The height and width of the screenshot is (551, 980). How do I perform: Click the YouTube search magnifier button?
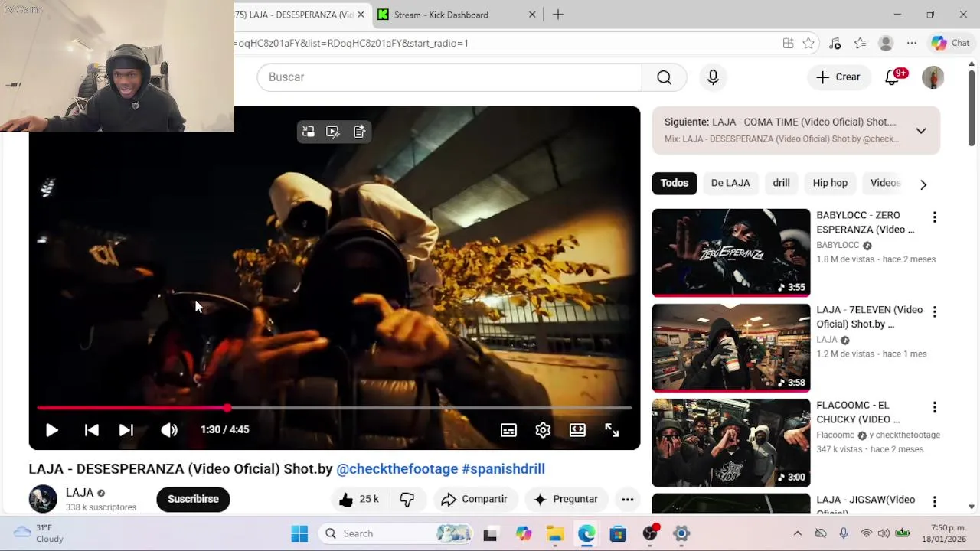click(664, 77)
